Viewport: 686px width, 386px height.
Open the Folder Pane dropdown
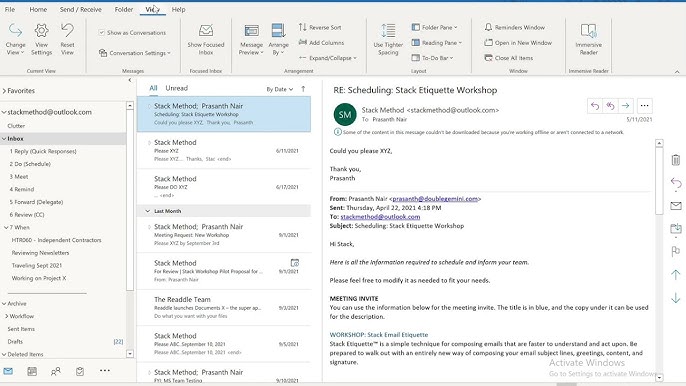pyautogui.click(x=434, y=27)
